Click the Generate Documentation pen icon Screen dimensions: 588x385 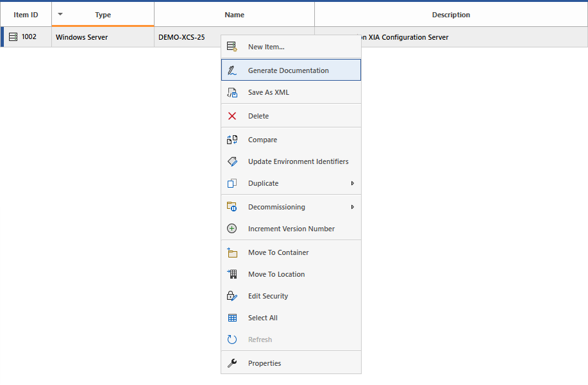pos(232,70)
